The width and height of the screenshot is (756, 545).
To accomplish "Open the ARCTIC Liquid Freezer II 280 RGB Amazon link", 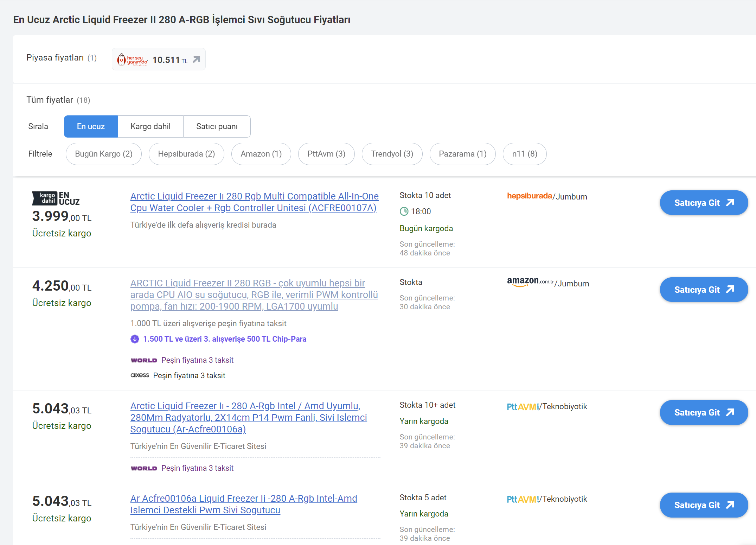I will click(x=254, y=295).
